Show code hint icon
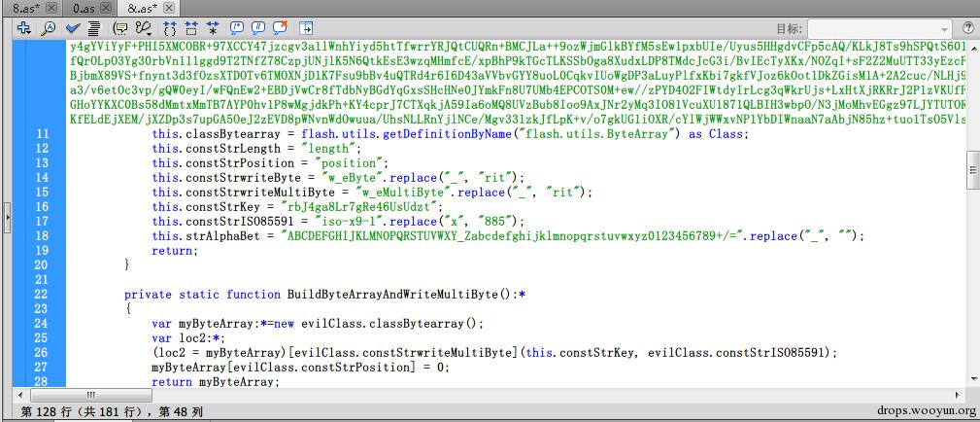Image resolution: width=980 pixels, height=422 pixels. tap(120, 28)
